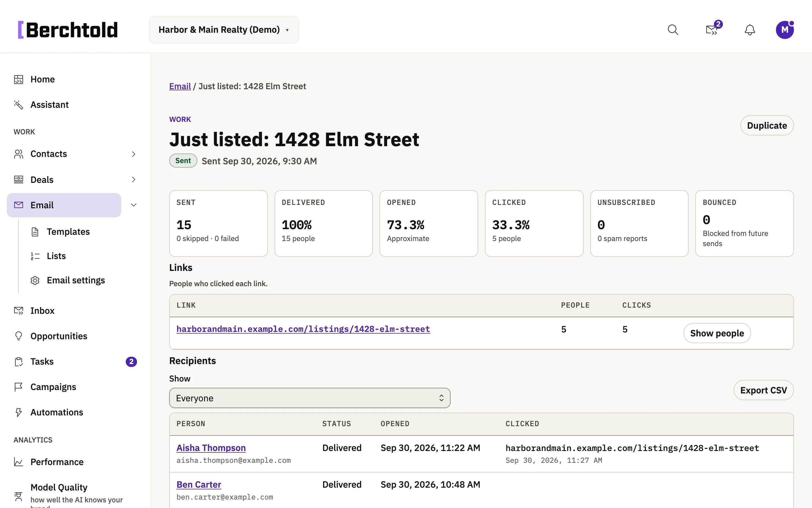Click the Automations lightning icon
This screenshot has height=508, width=812.
click(x=18, y=412)
